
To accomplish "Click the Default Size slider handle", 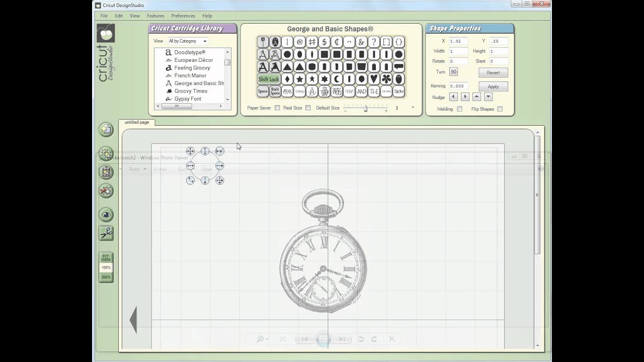I will tap(365, 108).
